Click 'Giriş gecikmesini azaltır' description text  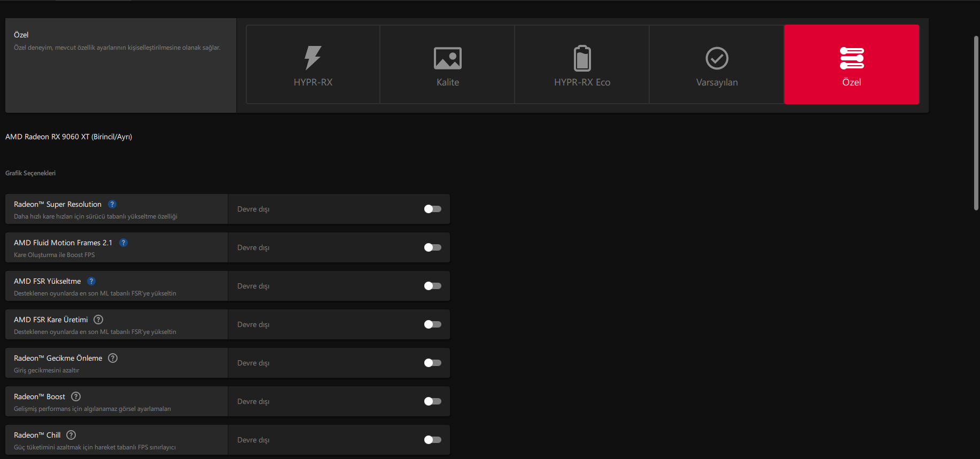[46, 370]
